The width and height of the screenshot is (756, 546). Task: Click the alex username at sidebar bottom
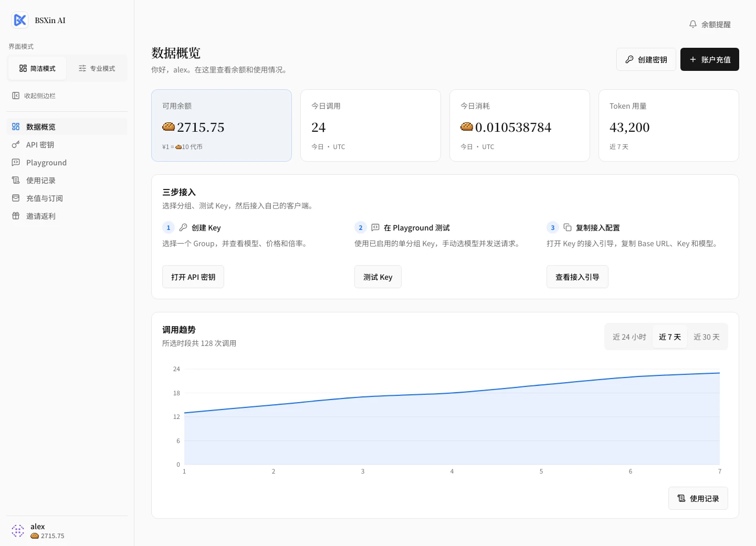pos(38,527)
